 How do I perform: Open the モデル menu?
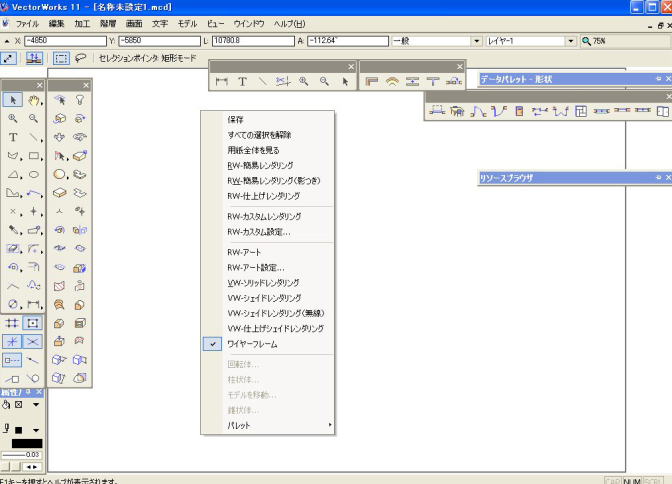coord(187,24)
